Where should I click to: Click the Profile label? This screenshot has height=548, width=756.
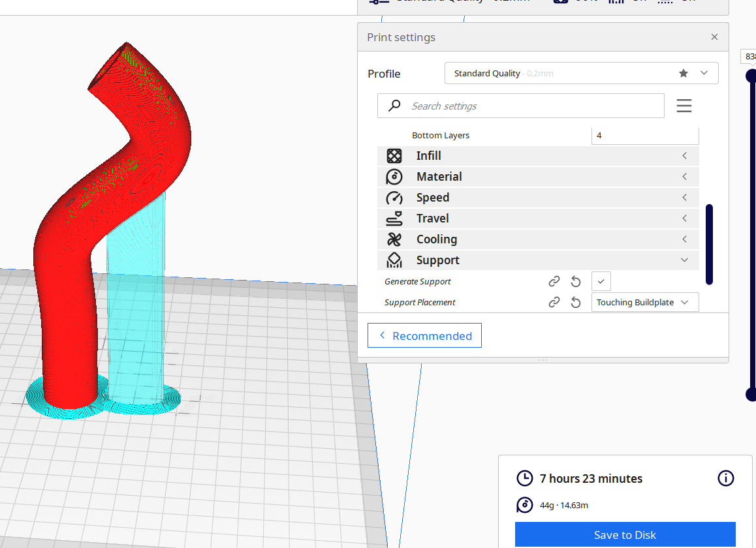pos(384,74)
